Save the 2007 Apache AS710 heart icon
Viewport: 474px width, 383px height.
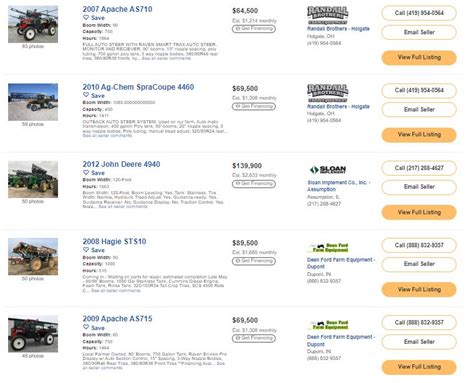86,18
